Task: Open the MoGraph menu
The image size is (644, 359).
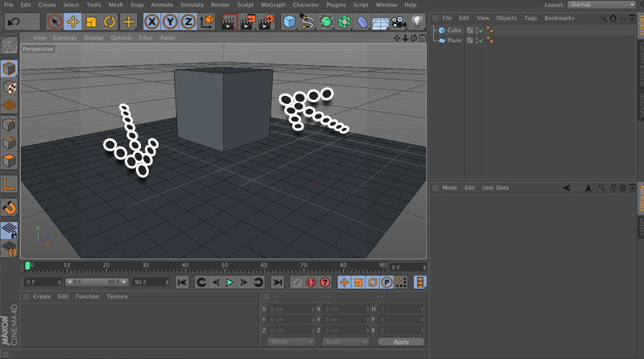Action: pos(273,5)
